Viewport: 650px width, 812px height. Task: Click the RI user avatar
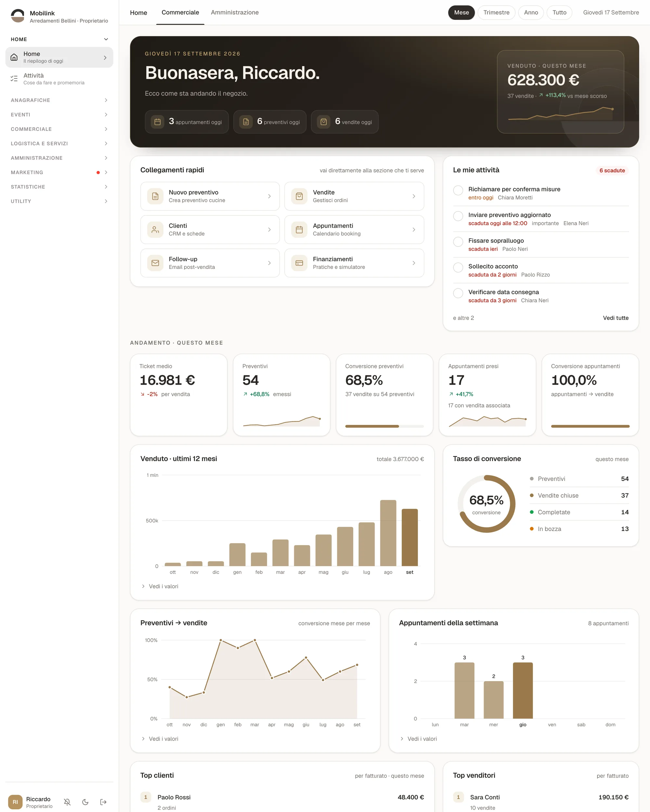[x=15, y=802]
